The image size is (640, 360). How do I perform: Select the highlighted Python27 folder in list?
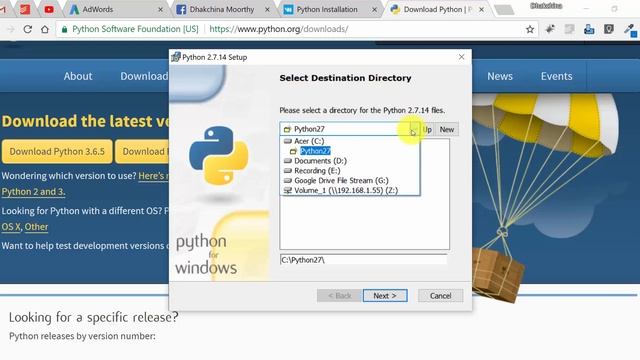(x=315, y=151)
